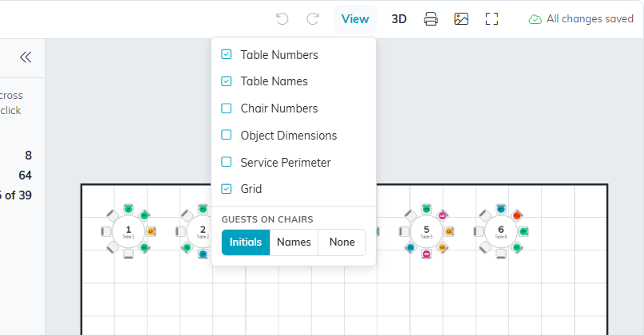
Task: Select None for guests on chairs
Action: tap(342, 242)
